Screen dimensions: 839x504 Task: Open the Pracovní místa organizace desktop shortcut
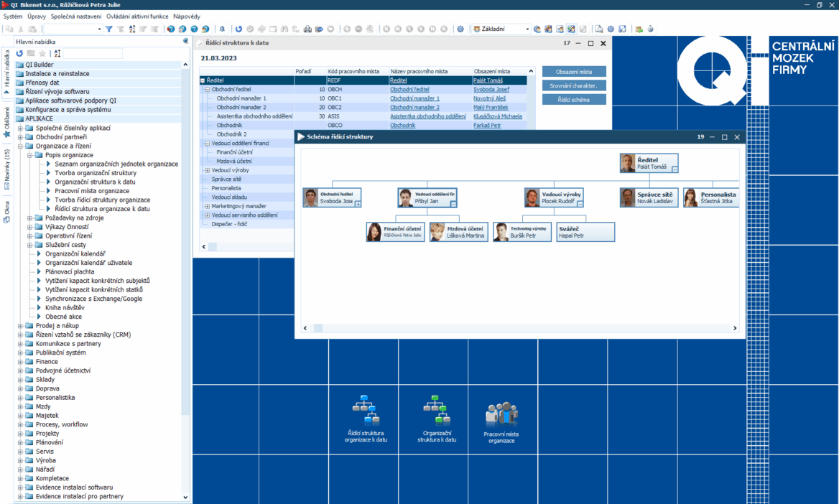(501, 421)
